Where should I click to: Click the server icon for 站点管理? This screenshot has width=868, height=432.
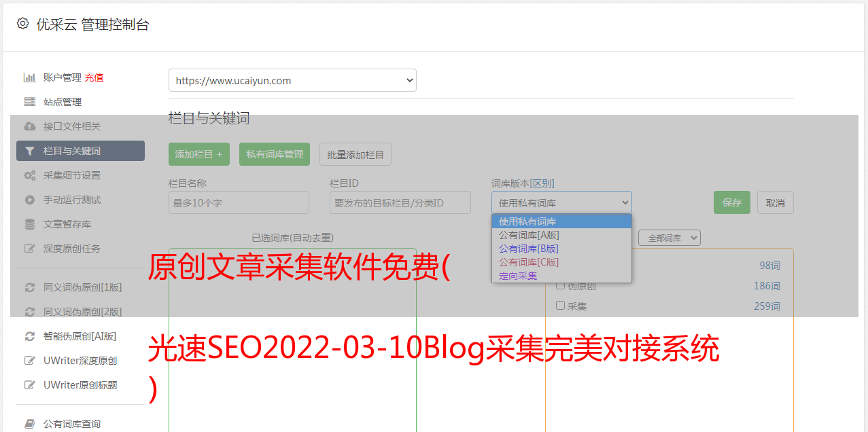tap(29, 102)
